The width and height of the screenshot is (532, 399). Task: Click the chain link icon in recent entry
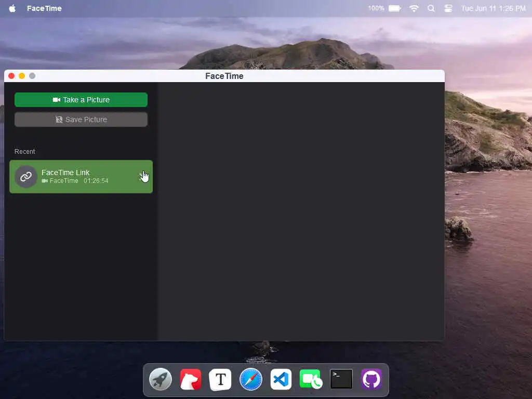26,177
